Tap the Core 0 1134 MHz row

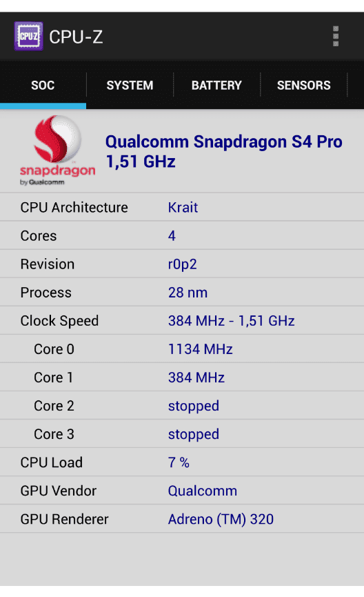click(182, 349)
